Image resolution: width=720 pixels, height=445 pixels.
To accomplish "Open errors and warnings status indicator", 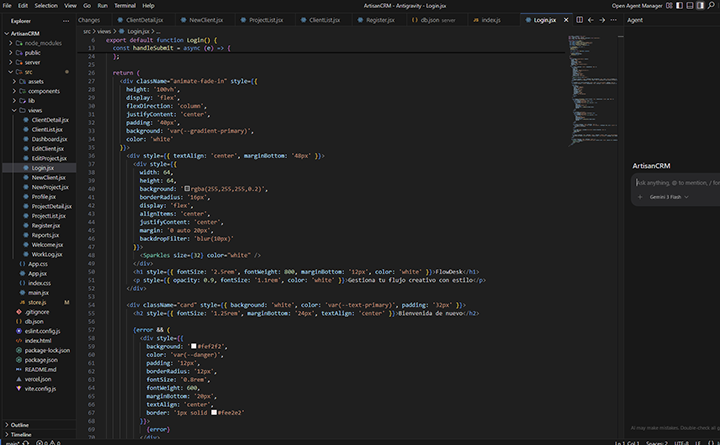I will click(x=48, y=443).
